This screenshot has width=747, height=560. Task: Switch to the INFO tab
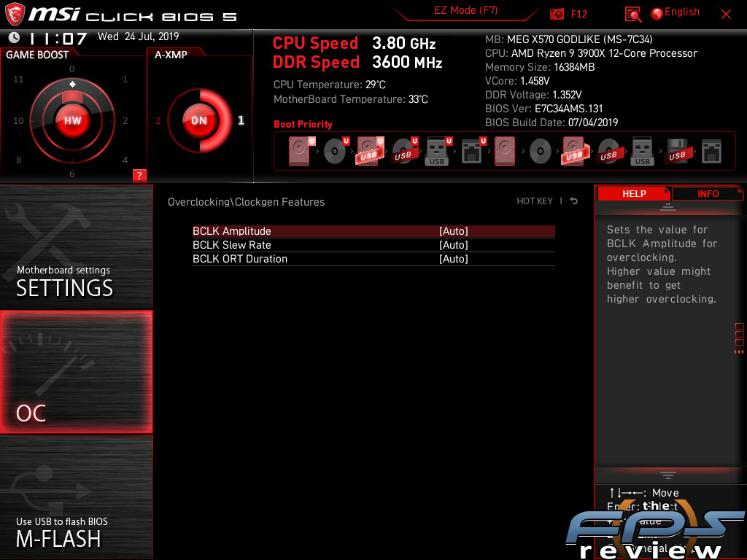coord(708,194)
